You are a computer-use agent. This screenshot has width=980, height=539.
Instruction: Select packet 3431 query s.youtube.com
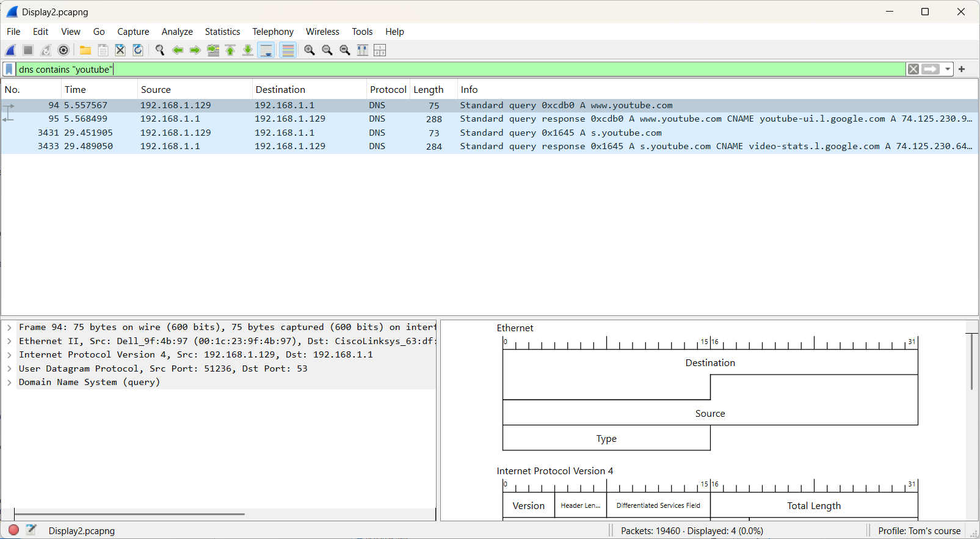pos(489,133)
